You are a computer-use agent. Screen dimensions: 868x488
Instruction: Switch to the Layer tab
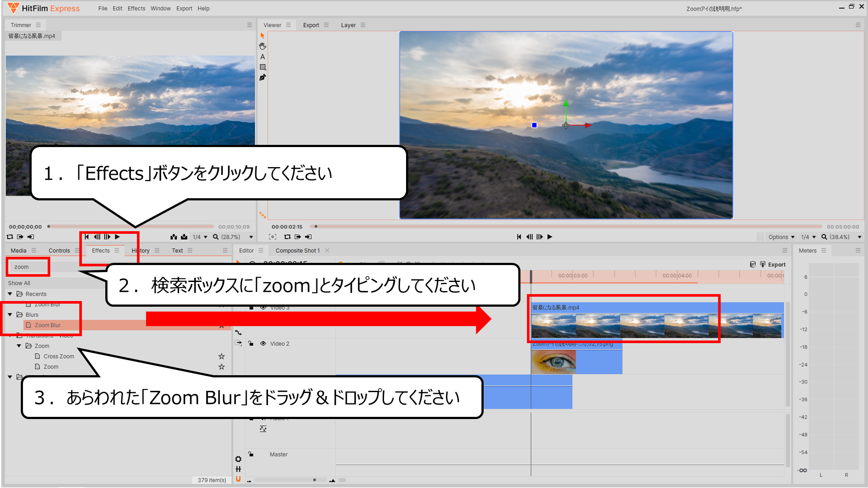[x=348, y=25]
